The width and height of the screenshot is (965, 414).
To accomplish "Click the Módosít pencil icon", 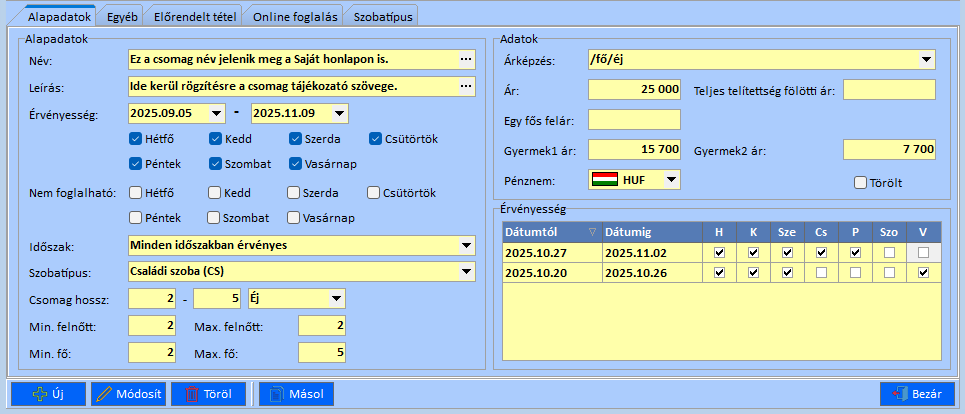I will click(104, 394).
